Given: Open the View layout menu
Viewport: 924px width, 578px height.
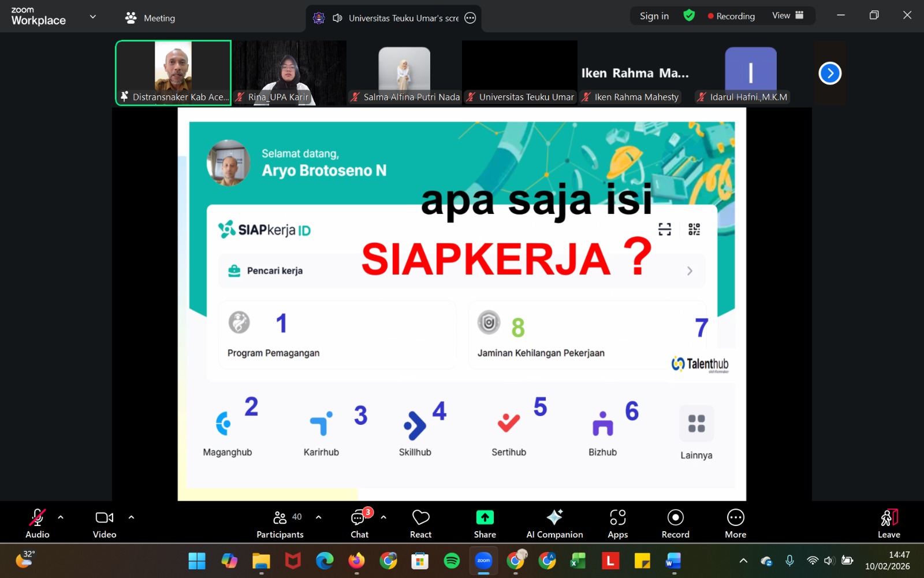Looking at the screenshot, I should (x=788, y=16).
